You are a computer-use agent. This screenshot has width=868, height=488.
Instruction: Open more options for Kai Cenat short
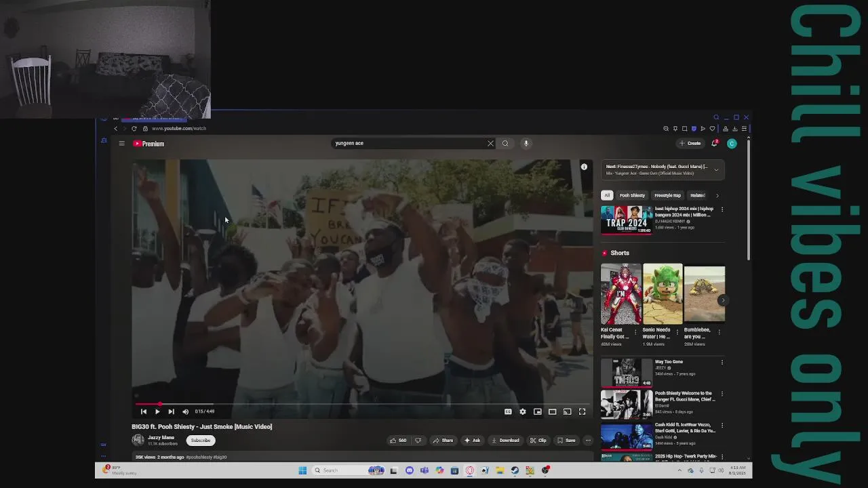(x=635, y=332)
